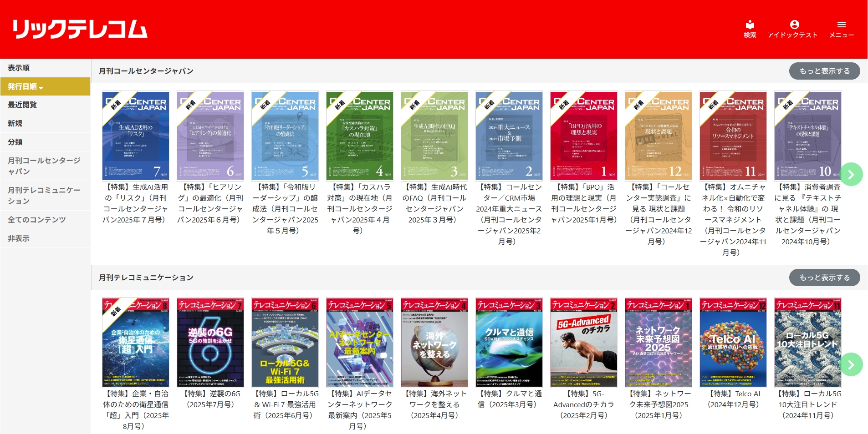Open the AIデータセンター magazine cover
The height and width of the screenshot is (434, 868).
(x=360, y=343)
